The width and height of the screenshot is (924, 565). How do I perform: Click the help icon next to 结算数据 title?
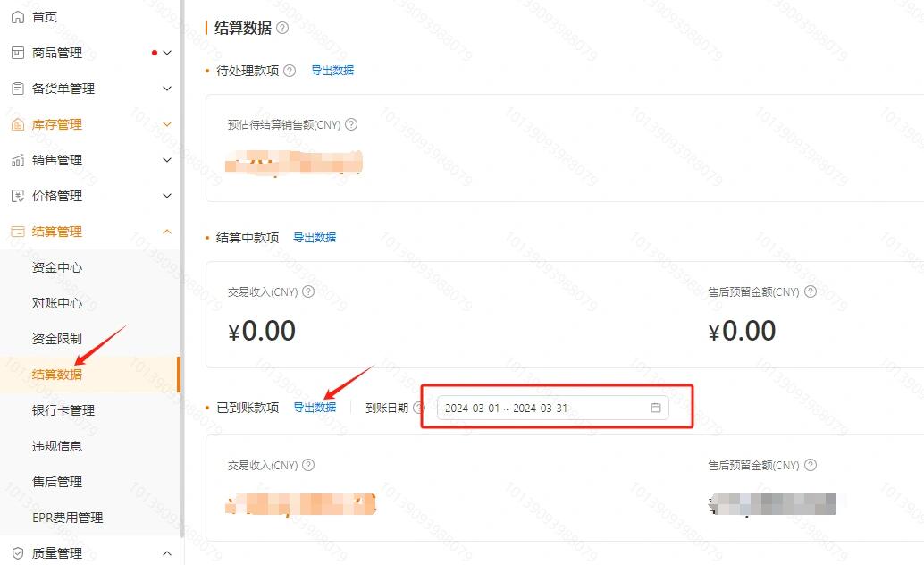(x=282, y=28)
